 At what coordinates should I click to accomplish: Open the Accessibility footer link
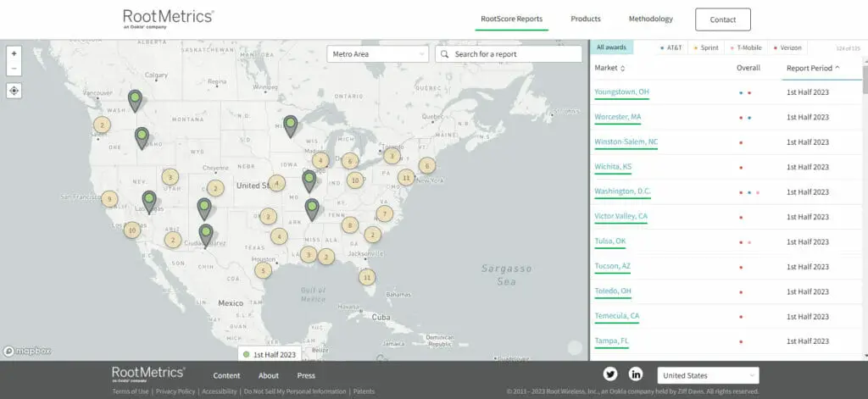point(220,391)
